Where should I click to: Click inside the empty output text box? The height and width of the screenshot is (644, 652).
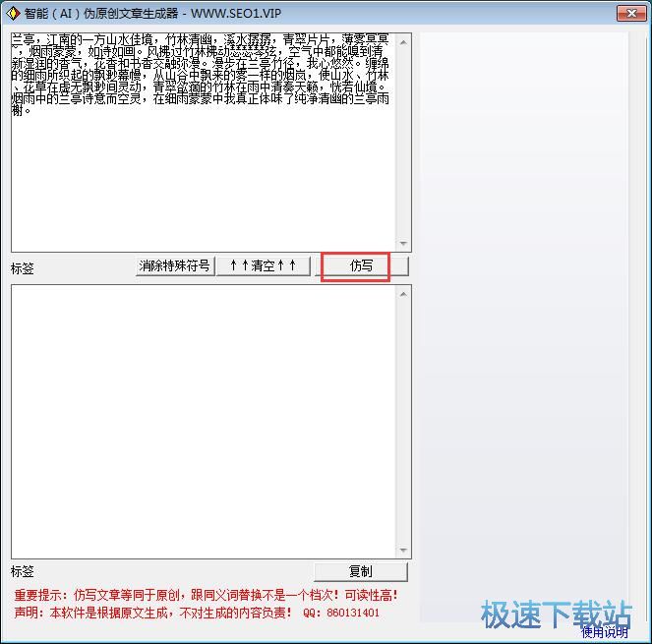(x=204, y=422)
